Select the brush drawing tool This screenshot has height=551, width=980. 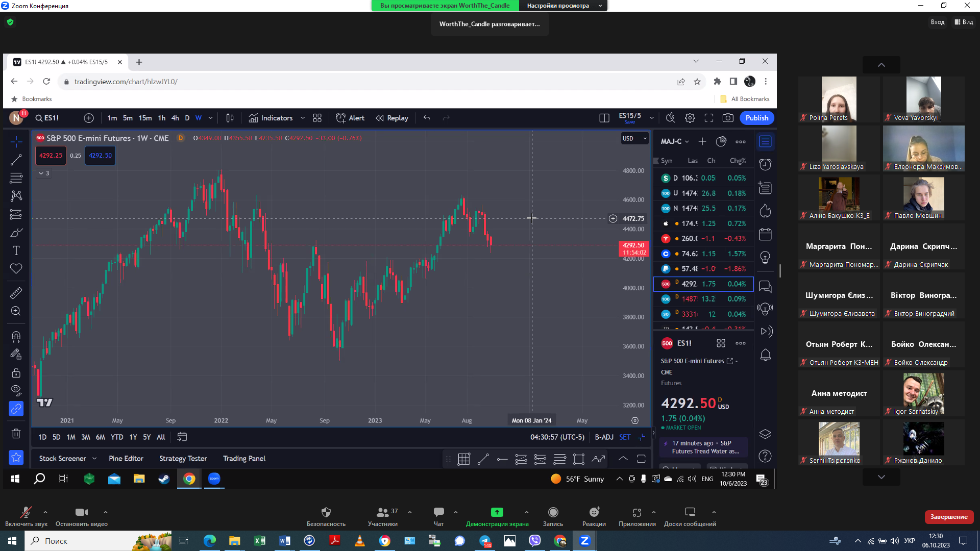click(16, 233)
